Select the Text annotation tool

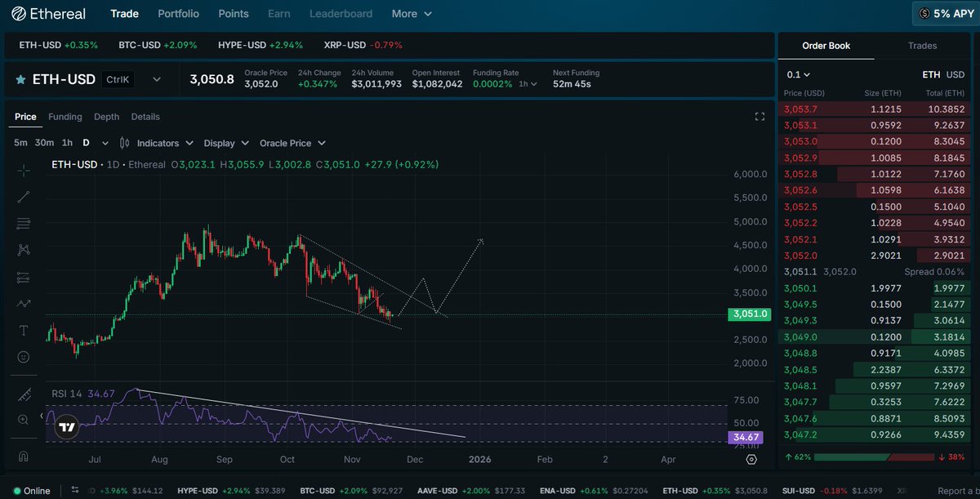click(x=24, y=330)
